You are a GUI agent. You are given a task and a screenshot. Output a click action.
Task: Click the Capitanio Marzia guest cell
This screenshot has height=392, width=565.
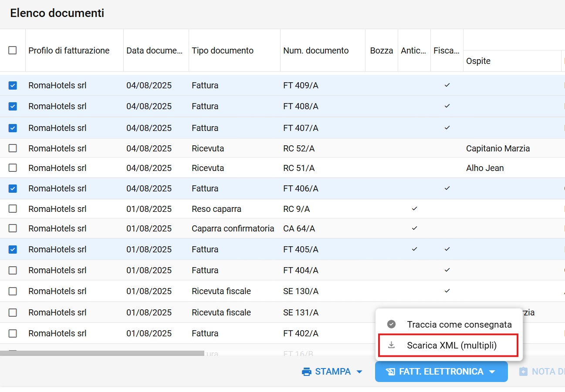point(498,148)
